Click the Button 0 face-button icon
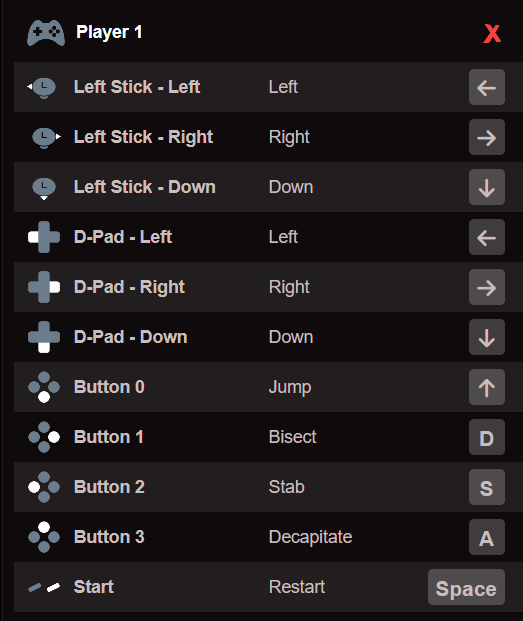The image size is (523, 621). coord(44,387)
